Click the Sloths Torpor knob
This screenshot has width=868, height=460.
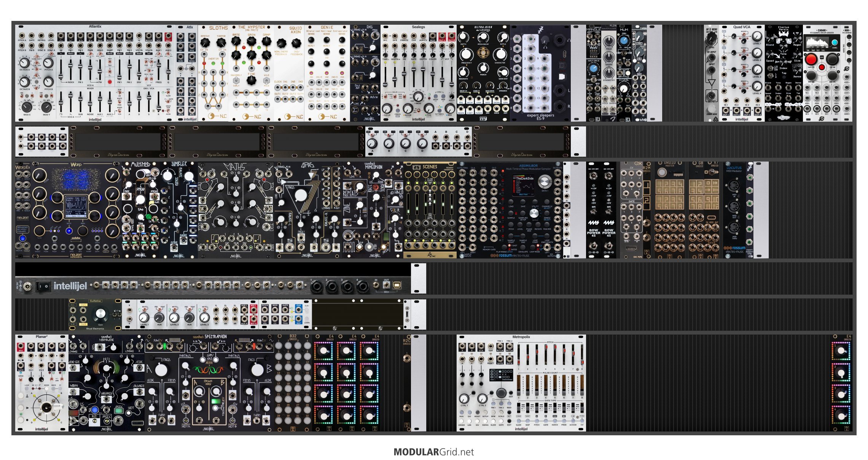pyautogui.click(x=221, y=43)
